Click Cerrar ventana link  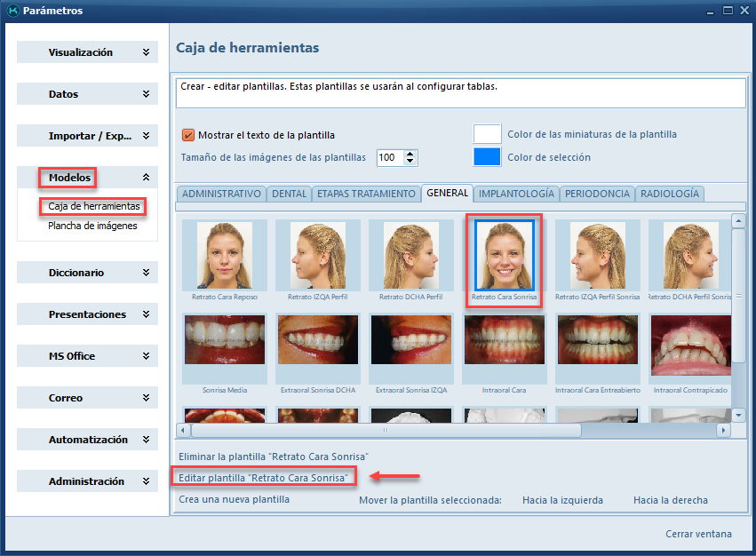tap(698, 534)
